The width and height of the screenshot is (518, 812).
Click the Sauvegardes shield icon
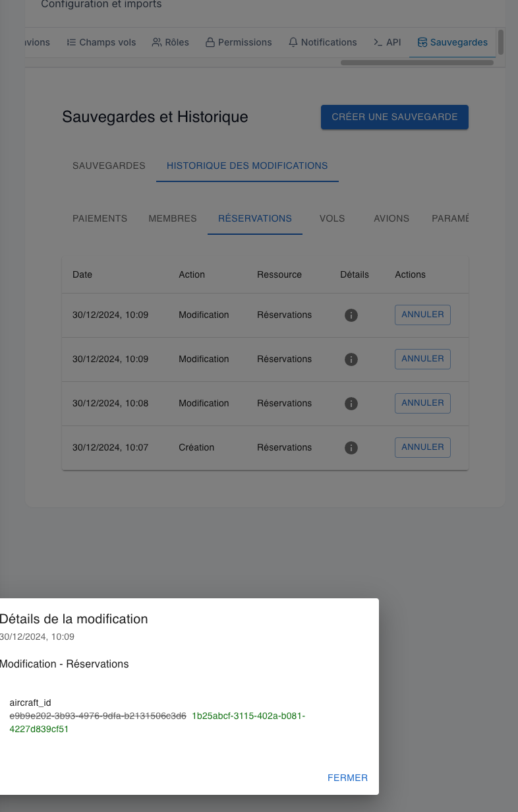click(x=422, y=42)
